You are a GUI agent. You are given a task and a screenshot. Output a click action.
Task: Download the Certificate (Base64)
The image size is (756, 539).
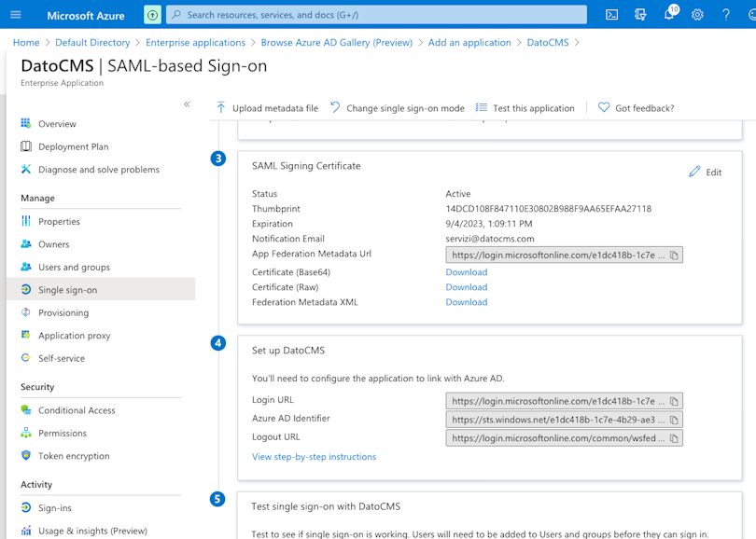click(x=467, y=272)
